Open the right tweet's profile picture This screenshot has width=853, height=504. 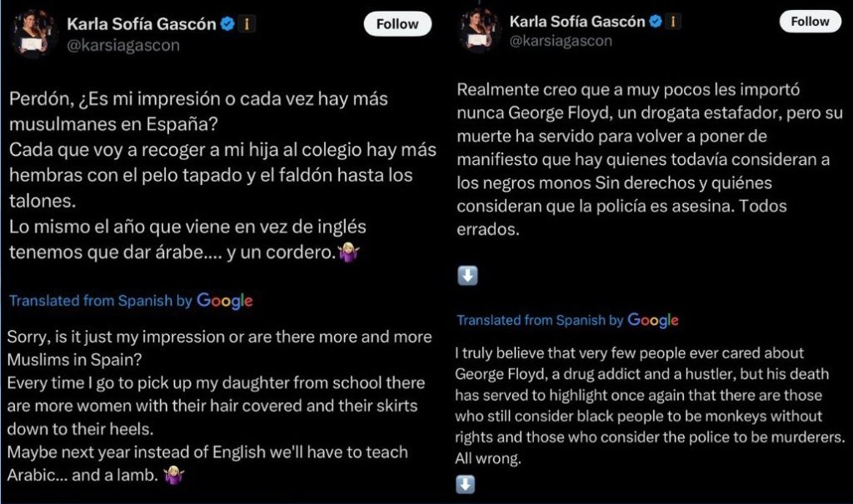479,30
